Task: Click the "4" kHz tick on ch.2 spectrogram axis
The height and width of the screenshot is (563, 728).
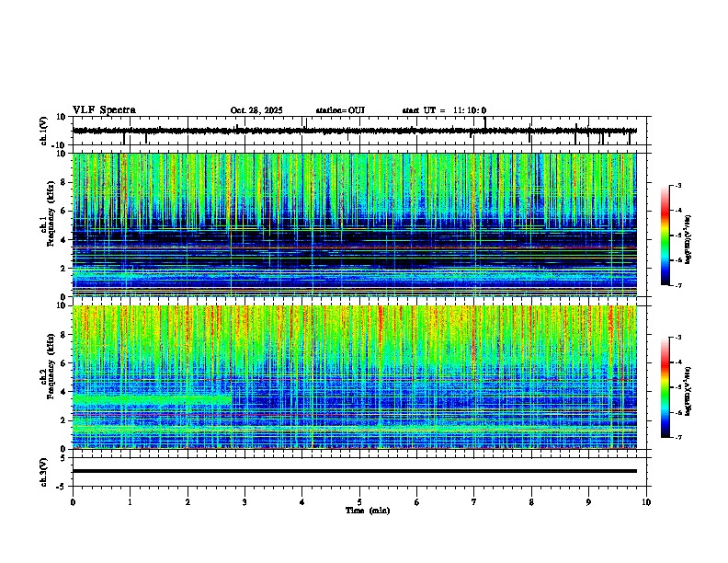Action: coord(64,392)
